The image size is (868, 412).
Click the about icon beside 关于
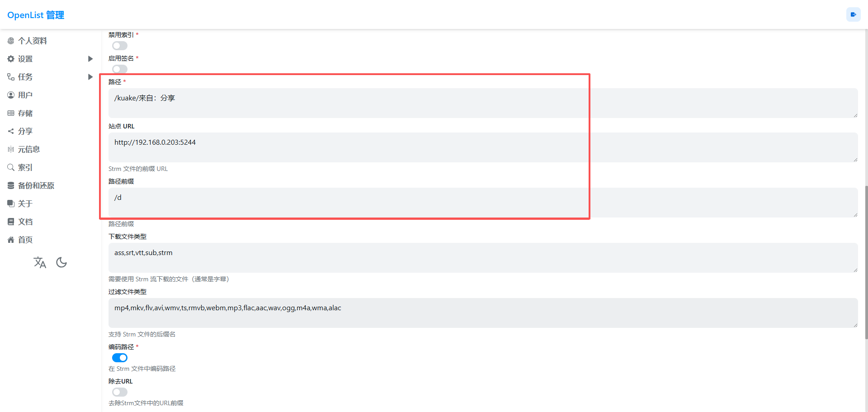pyautogui.click(x=11, y=204)
